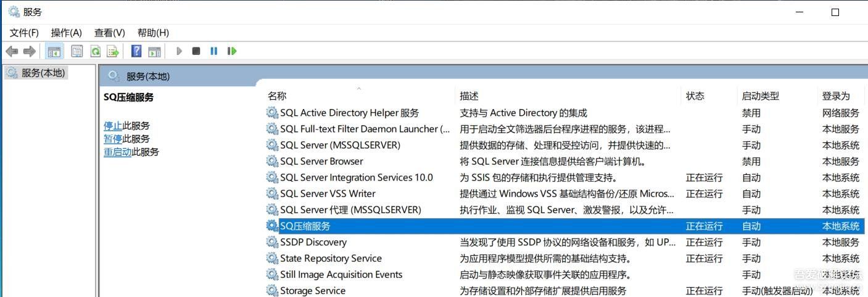Image resolution: width=868 pixels, height=297 pixels.
Task: Toggle the show/hide console tree button
Action: 54,51
